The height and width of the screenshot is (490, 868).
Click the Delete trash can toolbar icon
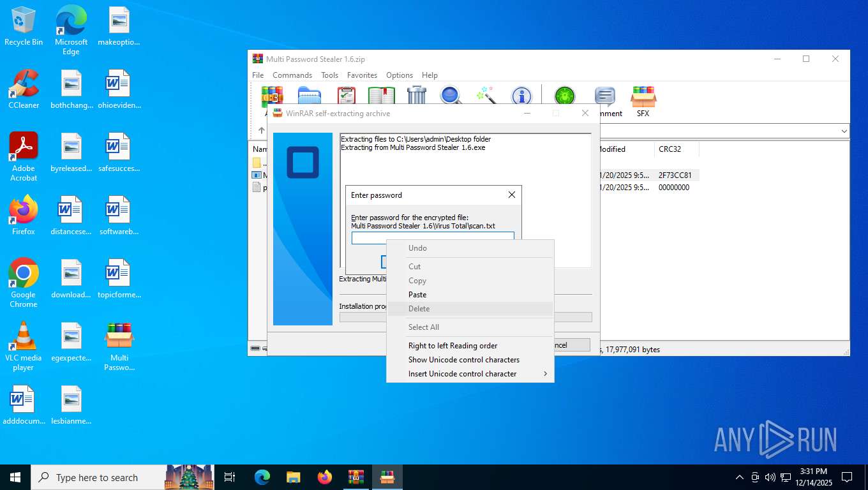417,96
